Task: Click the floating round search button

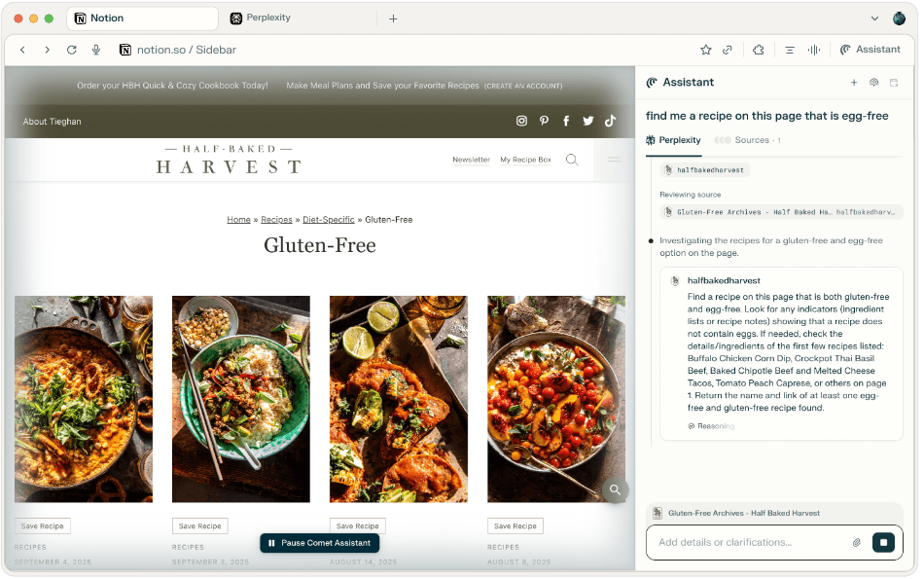Action: [x=616, y=490]
